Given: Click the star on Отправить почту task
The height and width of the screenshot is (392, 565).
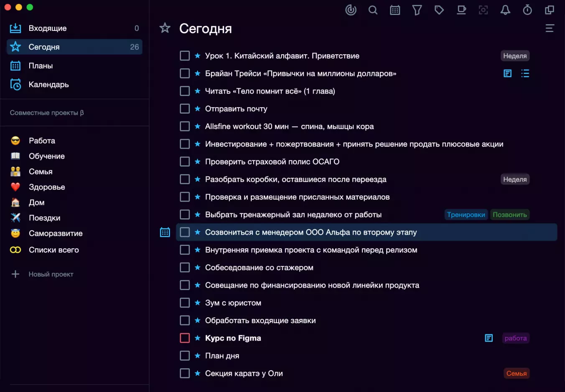Looking at the screenshot, I should coord(198,109).
